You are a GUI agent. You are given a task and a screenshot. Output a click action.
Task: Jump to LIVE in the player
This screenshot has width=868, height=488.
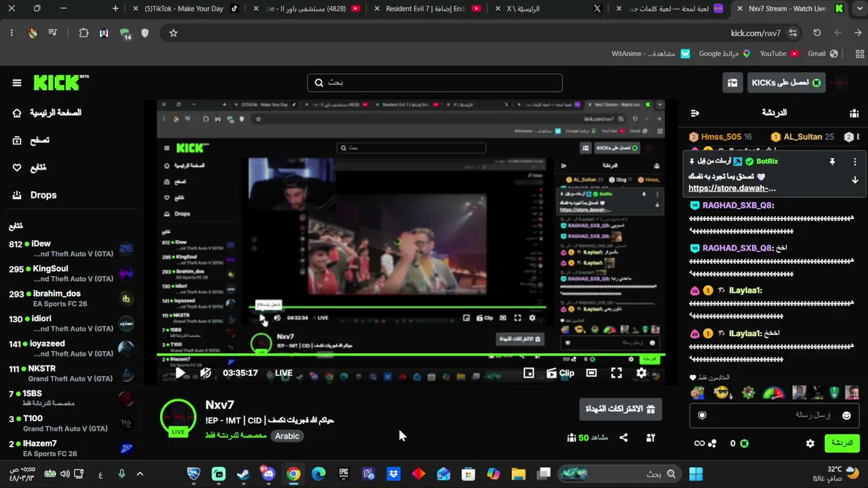283,373
